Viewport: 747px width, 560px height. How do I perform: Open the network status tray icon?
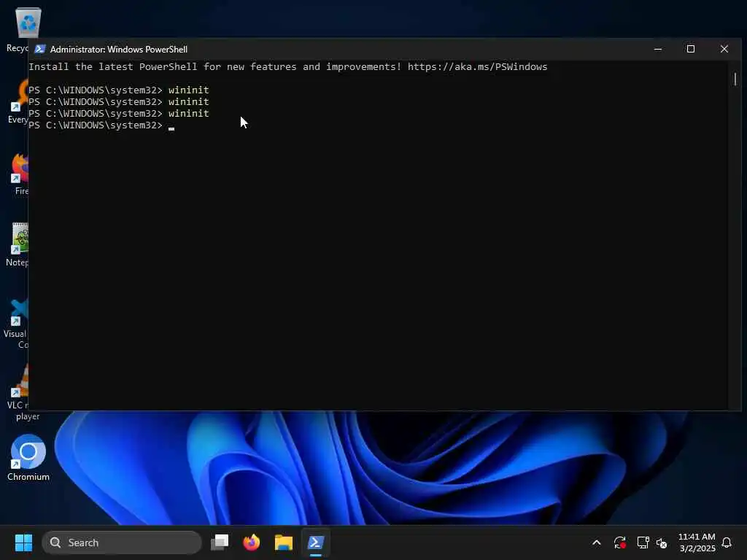coord(643,542)
